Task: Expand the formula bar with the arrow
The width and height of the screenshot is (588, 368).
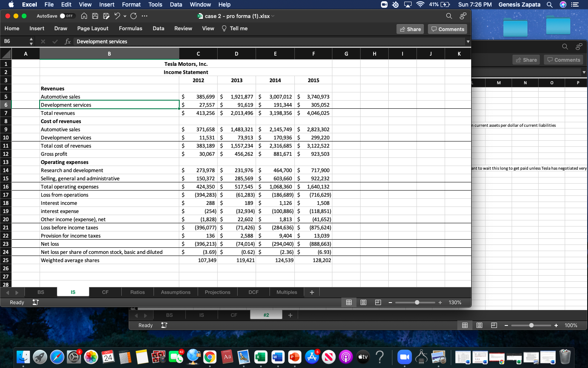Action: point(468,41)
